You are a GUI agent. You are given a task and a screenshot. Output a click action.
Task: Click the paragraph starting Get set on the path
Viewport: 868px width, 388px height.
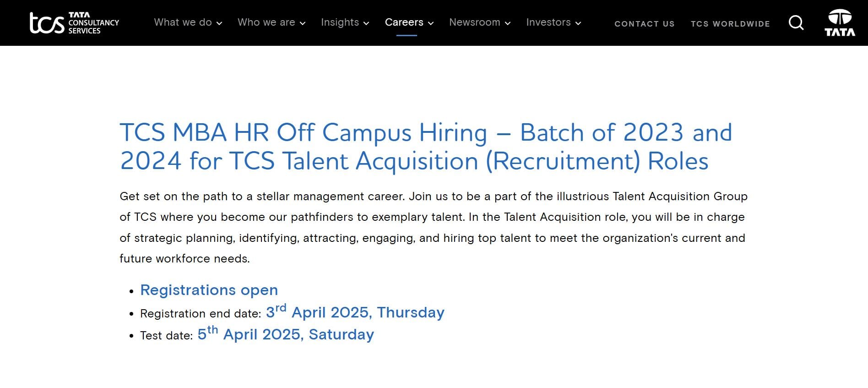(434, 227)
